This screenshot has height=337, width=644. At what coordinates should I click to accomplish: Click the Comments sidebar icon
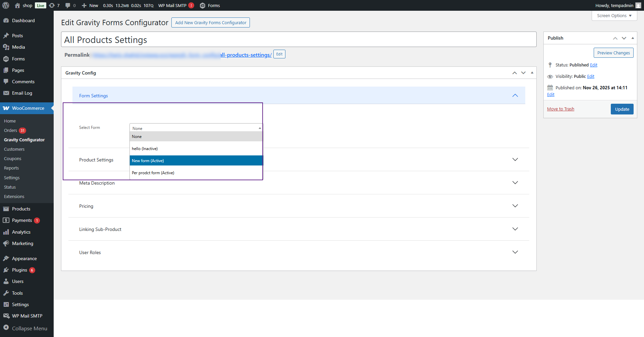[6, 82]
